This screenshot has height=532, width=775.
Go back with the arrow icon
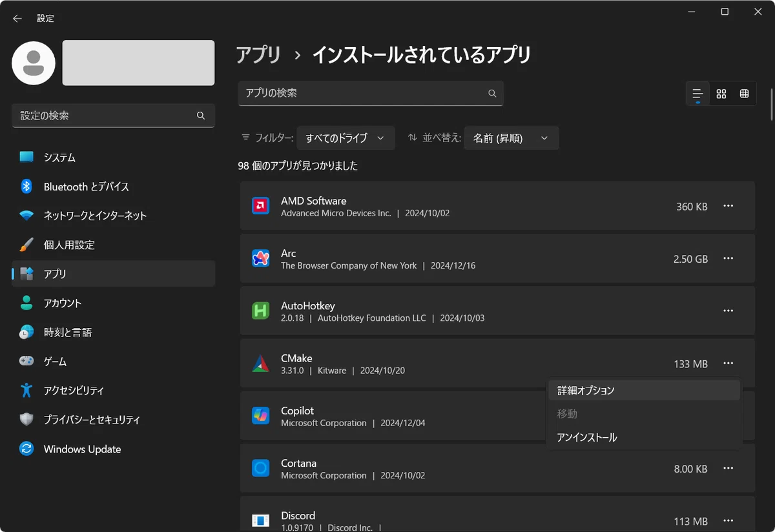tap(17, 19)
